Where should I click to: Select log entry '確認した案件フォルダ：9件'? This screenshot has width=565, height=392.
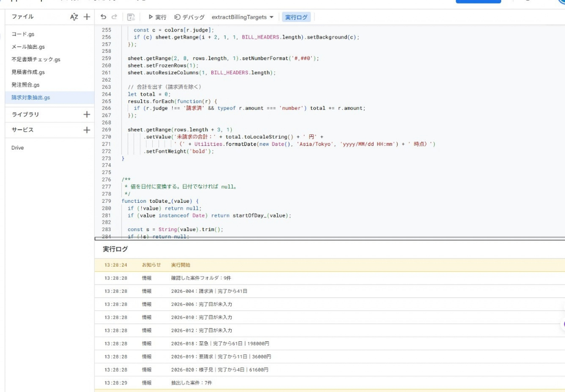coord(330,278)
